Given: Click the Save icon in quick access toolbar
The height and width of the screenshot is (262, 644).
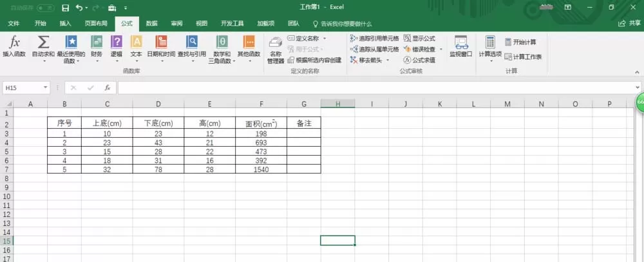Looking at the screenshot, I should pos(65,7).
